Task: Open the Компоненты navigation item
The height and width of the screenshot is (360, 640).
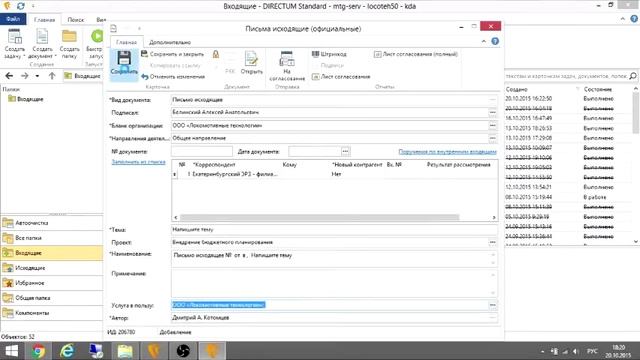Action: click(51, 313)
